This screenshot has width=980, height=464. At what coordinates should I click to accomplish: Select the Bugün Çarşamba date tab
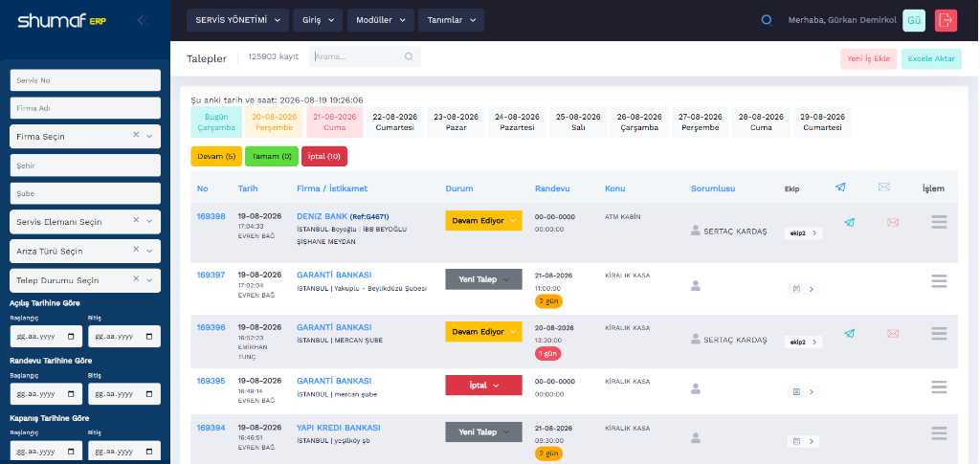click(216, 122)
